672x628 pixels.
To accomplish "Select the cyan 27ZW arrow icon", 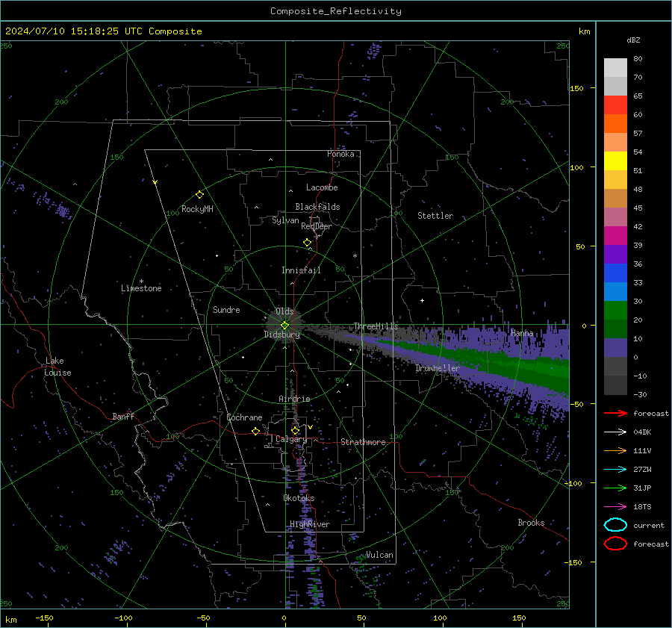I will [615, 470].
